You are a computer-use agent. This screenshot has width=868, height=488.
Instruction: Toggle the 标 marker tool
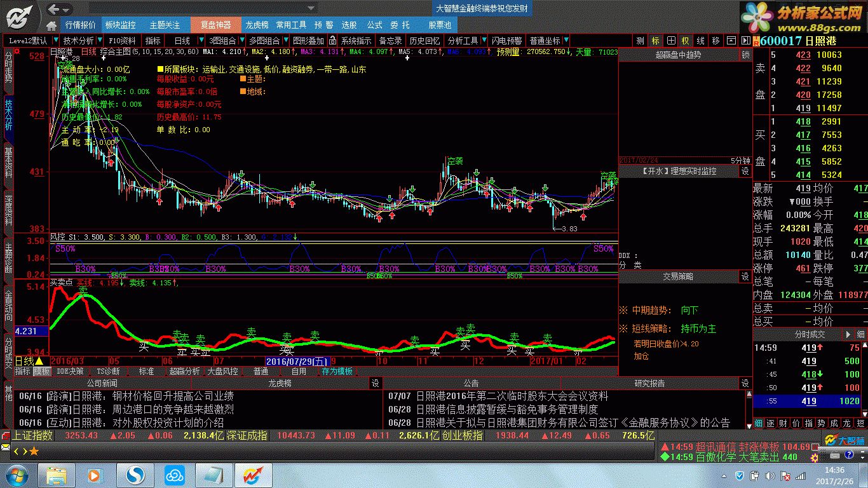pos(655,41)
